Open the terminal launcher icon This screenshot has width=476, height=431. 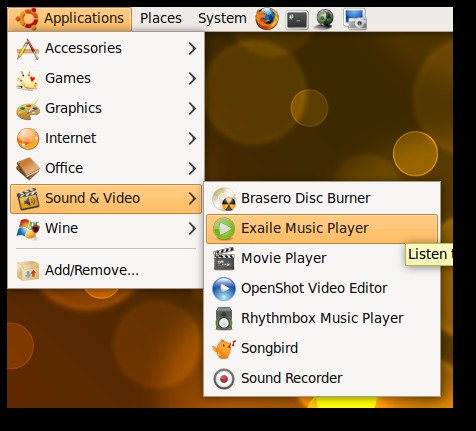pos(297,20)
